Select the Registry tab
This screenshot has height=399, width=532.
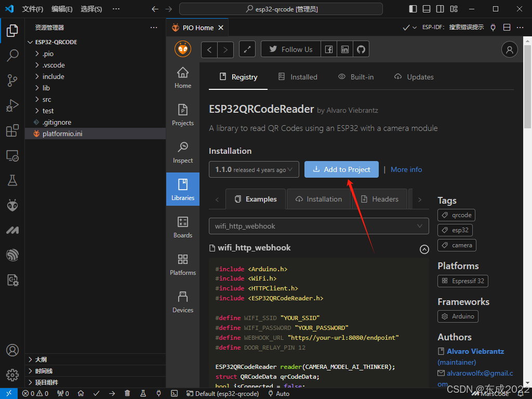click(238, 77)
